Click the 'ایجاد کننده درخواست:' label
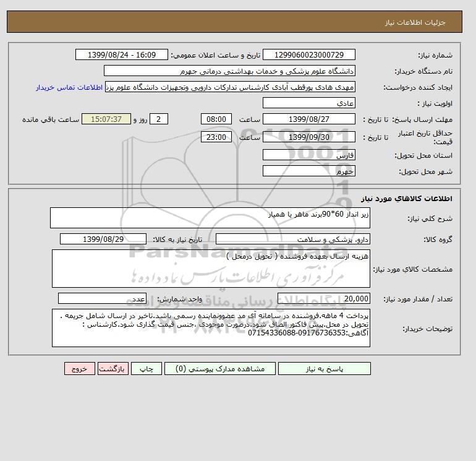This screenshot has height=461, width=476. [418, 87]
